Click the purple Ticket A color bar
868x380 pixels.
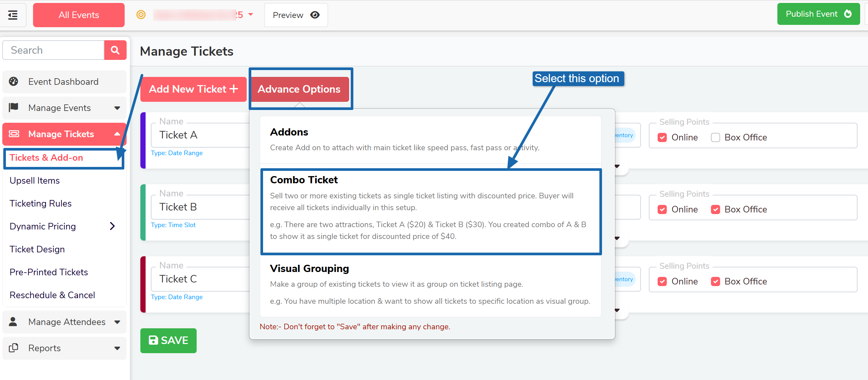[143, 140]
